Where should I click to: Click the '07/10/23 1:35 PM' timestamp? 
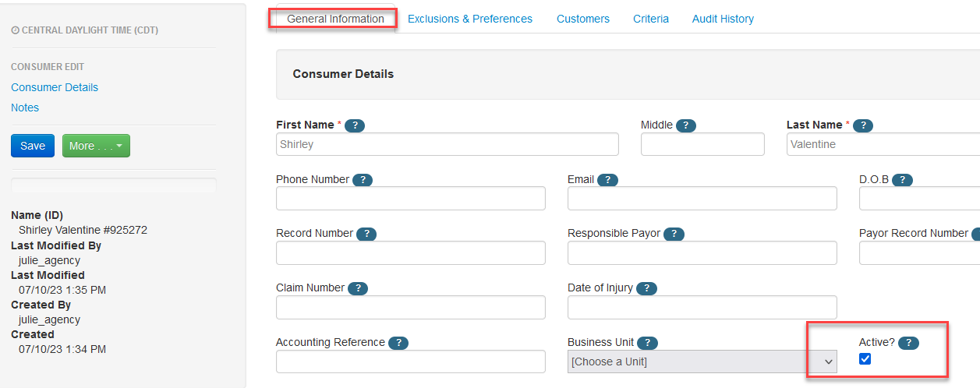tap(62, 290)
